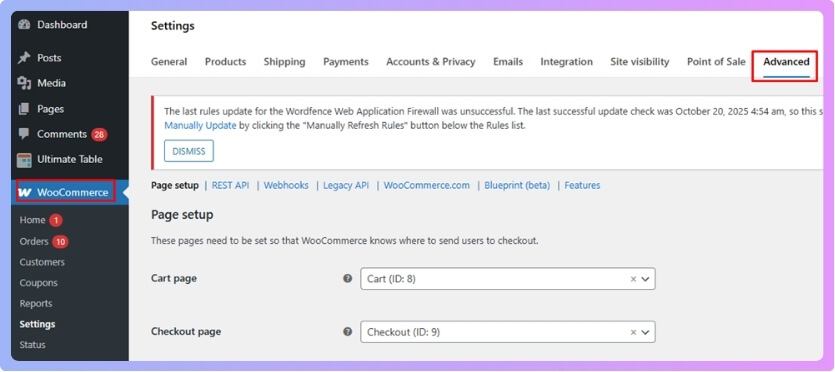The width and height of the screenshot is (835, 372).
Task: Click the Page setup section heading
Action: 182,215
